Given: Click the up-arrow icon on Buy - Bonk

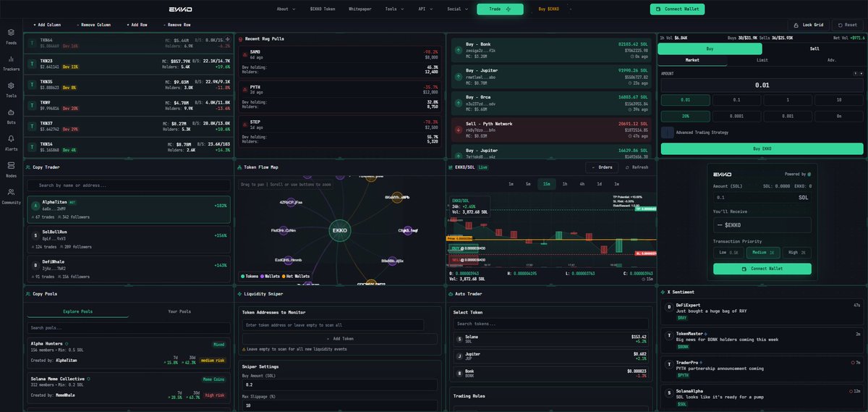Looking at the screenshot, I should pos(458,51).
